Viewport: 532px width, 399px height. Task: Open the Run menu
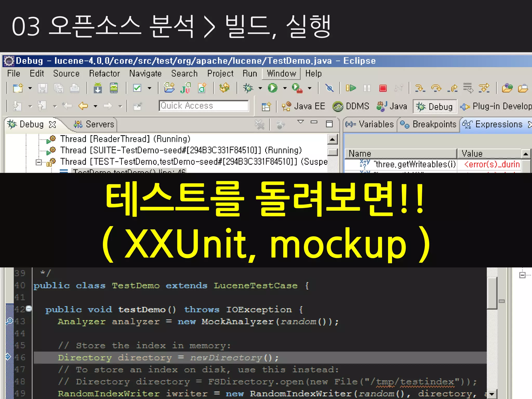click(x=250, y=74)
